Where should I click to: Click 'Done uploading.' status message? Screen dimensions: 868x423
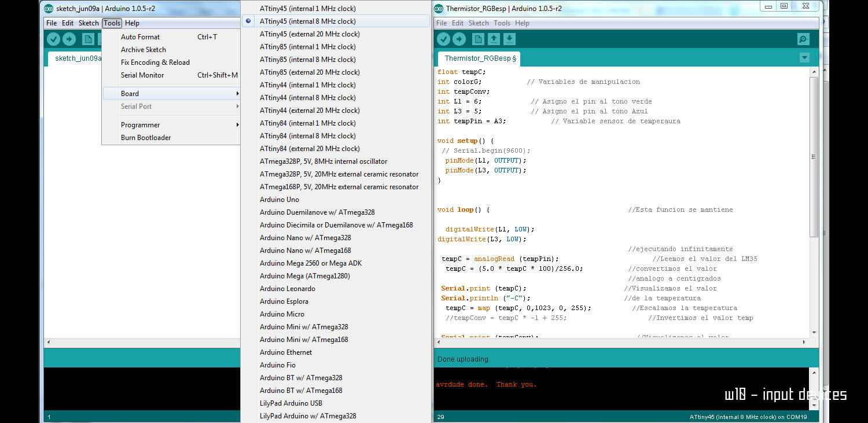464,359
